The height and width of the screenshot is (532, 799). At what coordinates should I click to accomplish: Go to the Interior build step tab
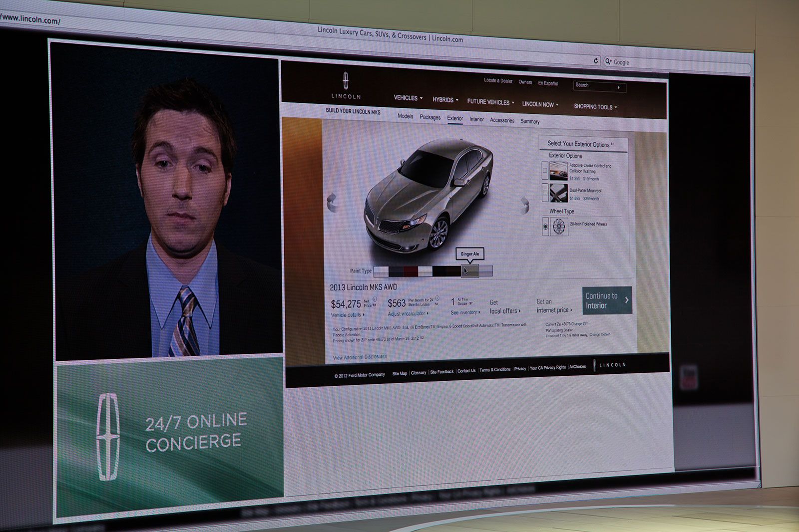[x=476, y=119]
